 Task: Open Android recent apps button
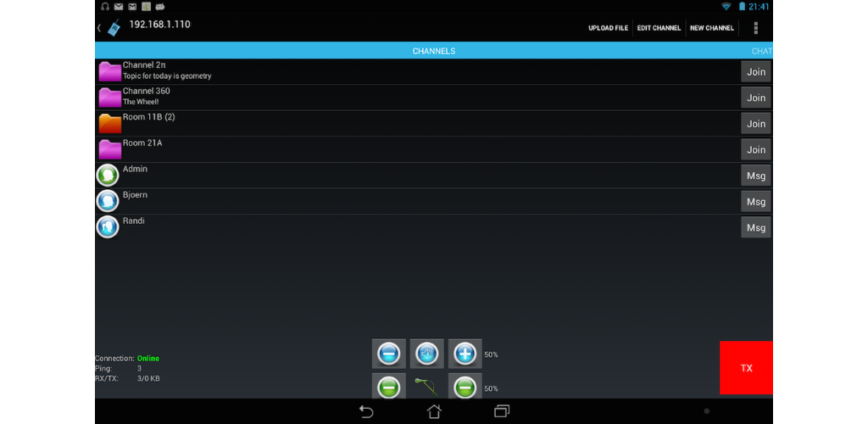tap(502, 411)
